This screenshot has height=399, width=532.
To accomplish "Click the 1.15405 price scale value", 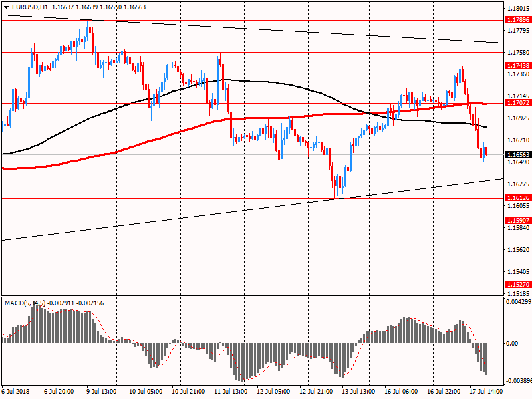I will [x=519, y=272].
